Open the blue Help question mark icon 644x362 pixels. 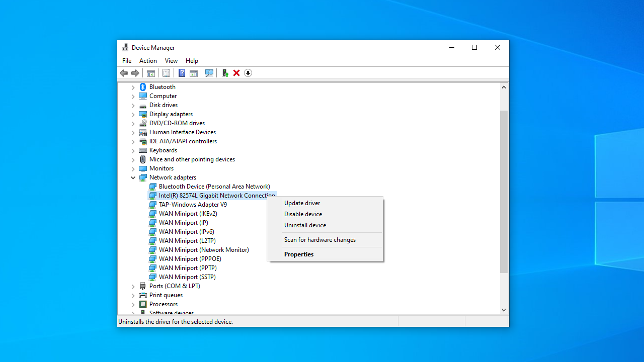click(182, 73)
